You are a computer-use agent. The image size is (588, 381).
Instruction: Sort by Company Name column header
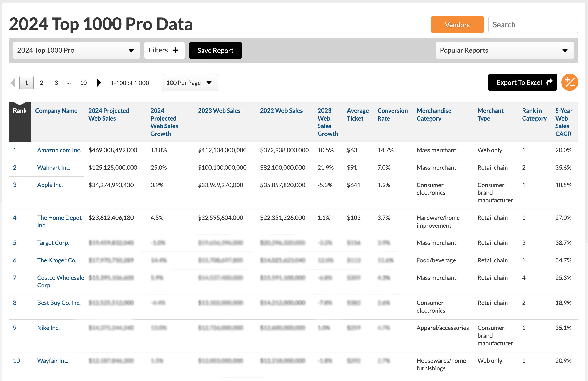tap(56, 111)
